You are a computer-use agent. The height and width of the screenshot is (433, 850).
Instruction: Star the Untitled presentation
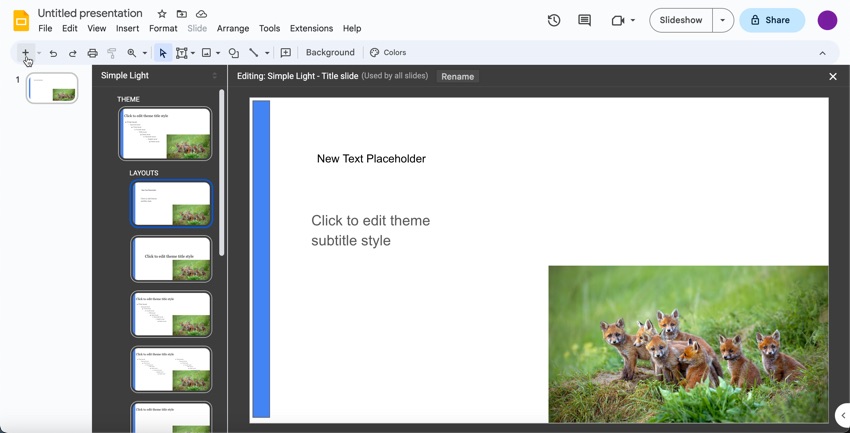(x=162, y=14)
